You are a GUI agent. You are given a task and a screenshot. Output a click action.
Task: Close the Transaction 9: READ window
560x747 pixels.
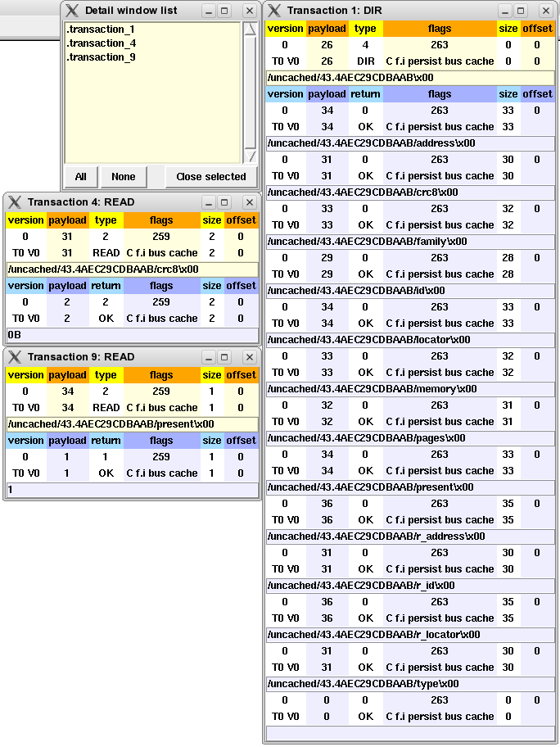point(250,357)
